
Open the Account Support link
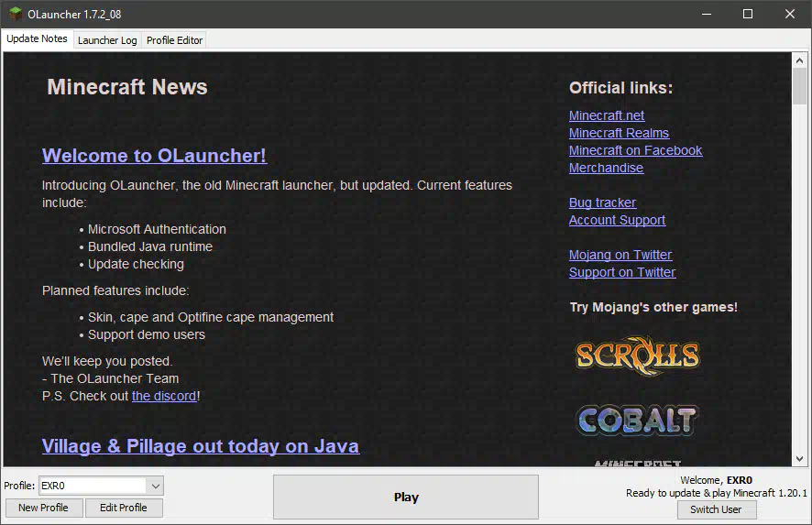point(617,221)
